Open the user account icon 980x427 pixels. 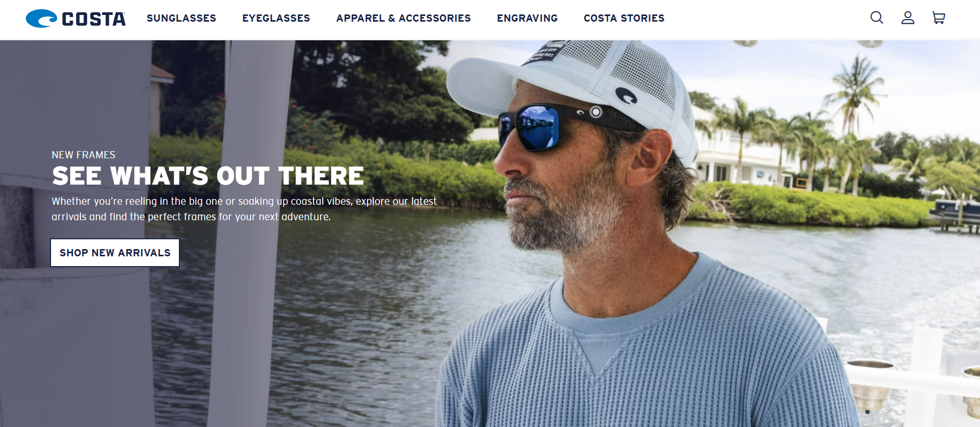[907, 18]
